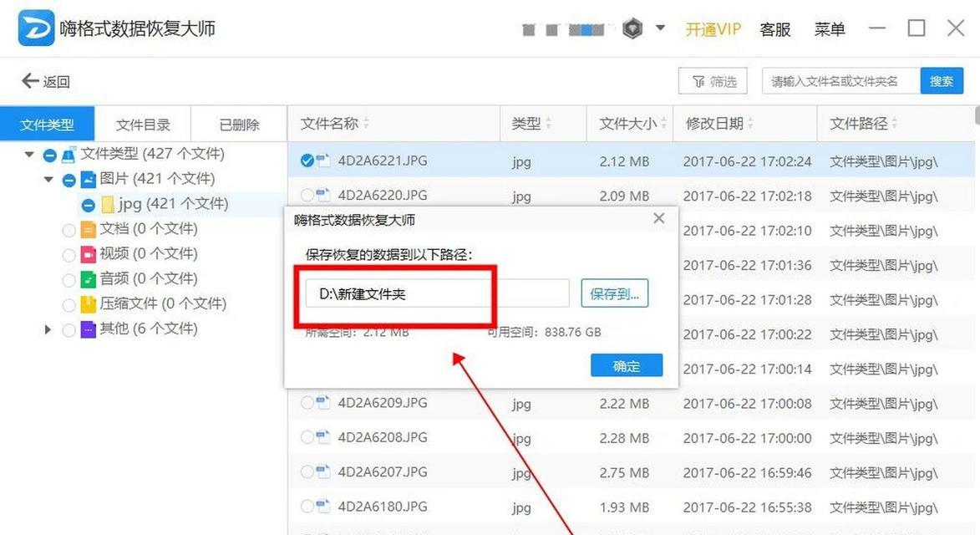980x535 pixels.
Task: Collapse the 文件类型 (427 个文件) tree node
Action: pyautogui.click(x=29, y=155)
